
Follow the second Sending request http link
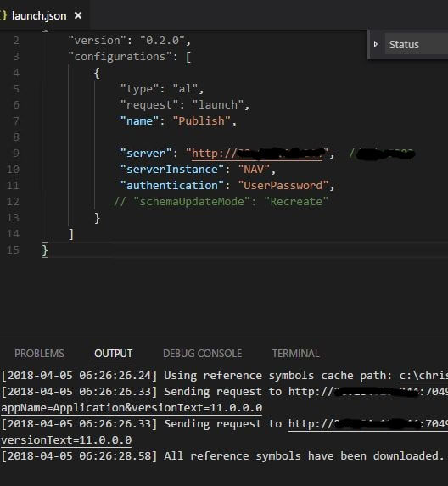click(368, 424)
